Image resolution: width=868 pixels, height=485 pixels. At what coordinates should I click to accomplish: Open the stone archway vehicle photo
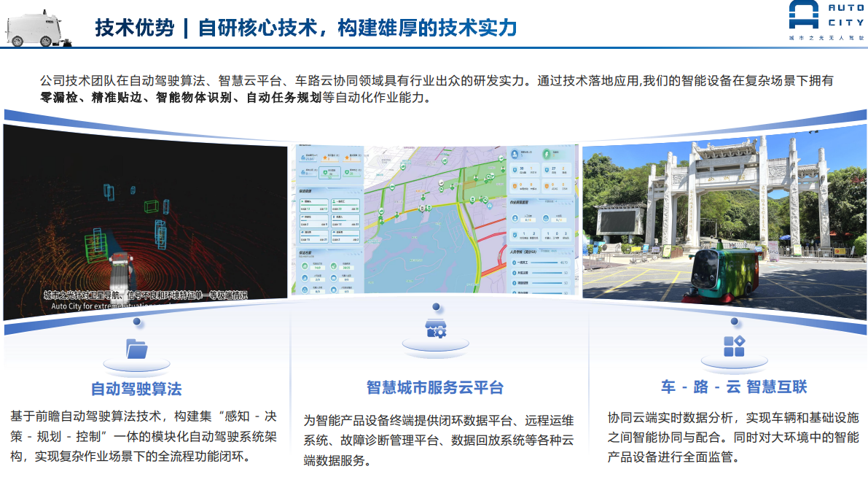tap(724, 222)
